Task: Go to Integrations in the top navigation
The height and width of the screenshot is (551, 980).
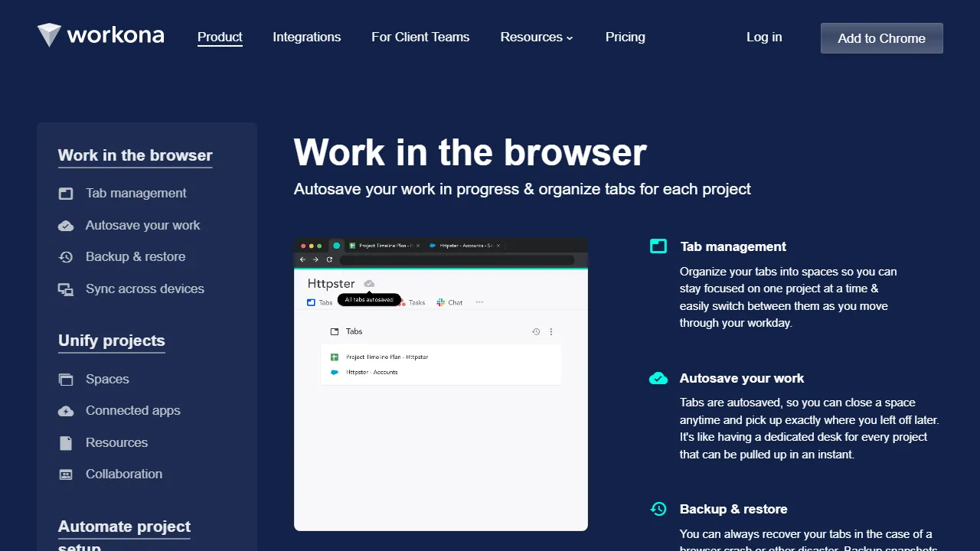Action: click(x=307, y=37)
